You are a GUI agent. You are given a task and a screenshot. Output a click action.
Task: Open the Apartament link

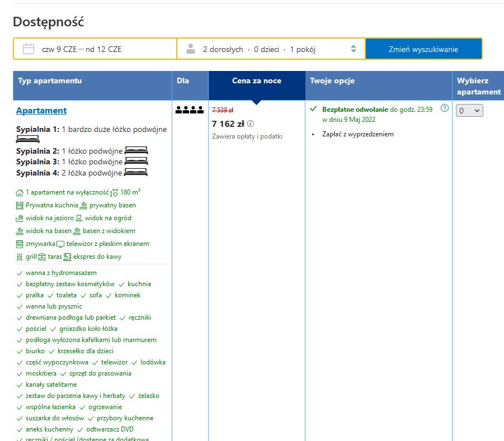coord(41,111)
